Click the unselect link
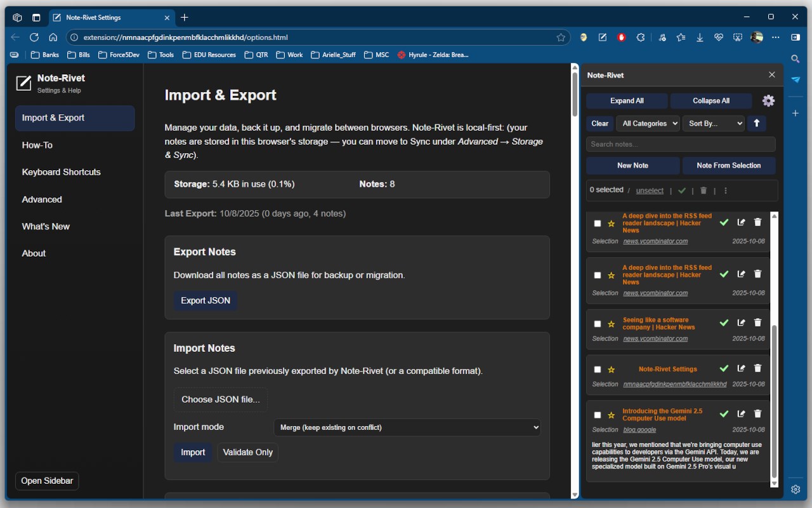812x508 pixels. [650, 190]
